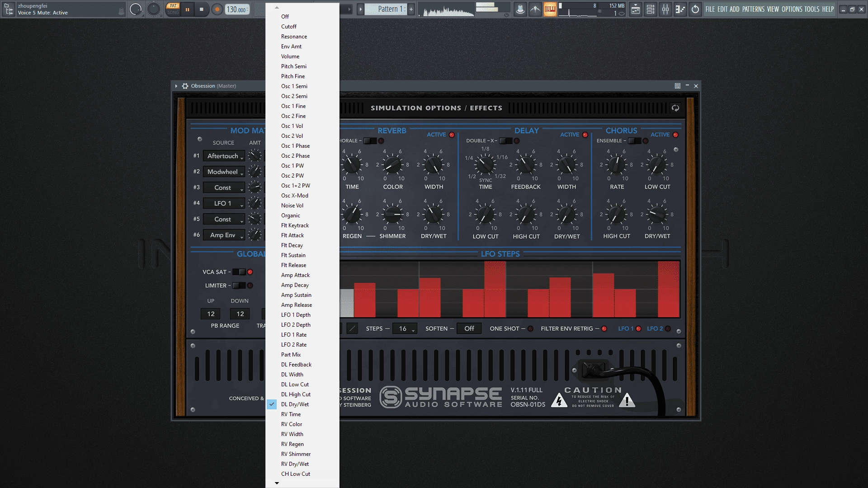Open the EDIT menu
This screenshot has width=868, height=488.
(x=722, y=9)
